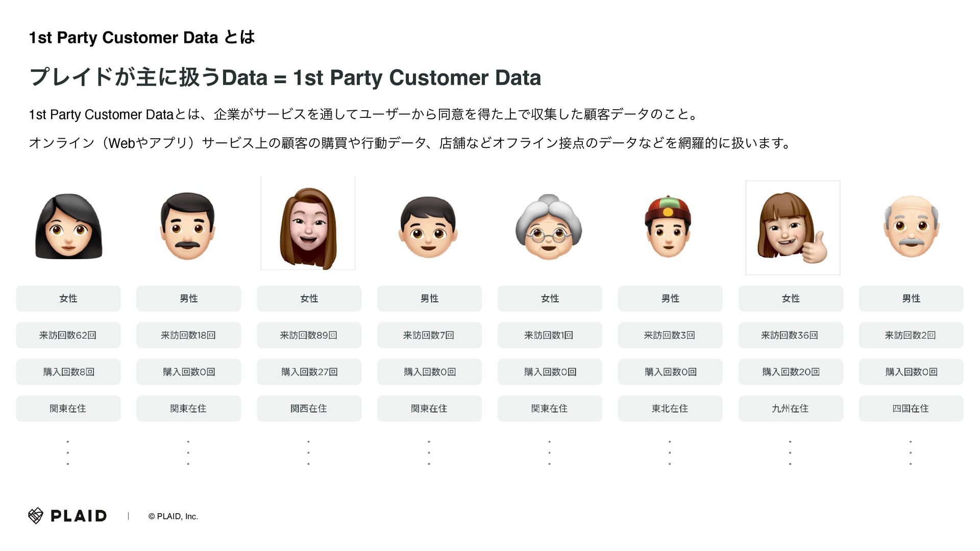This screenshot has height=551, width=980.
Task: Click the black-haired woman avatar
Action: [x=68, y=227]
